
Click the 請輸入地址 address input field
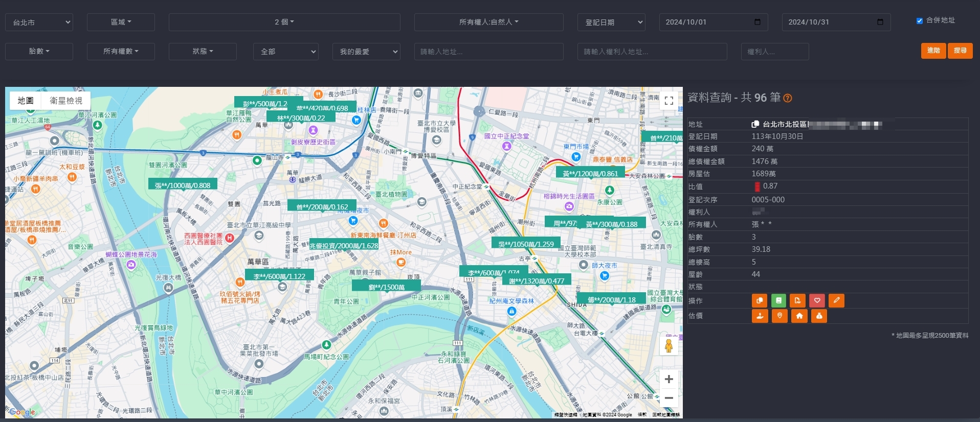pos(488,52)
